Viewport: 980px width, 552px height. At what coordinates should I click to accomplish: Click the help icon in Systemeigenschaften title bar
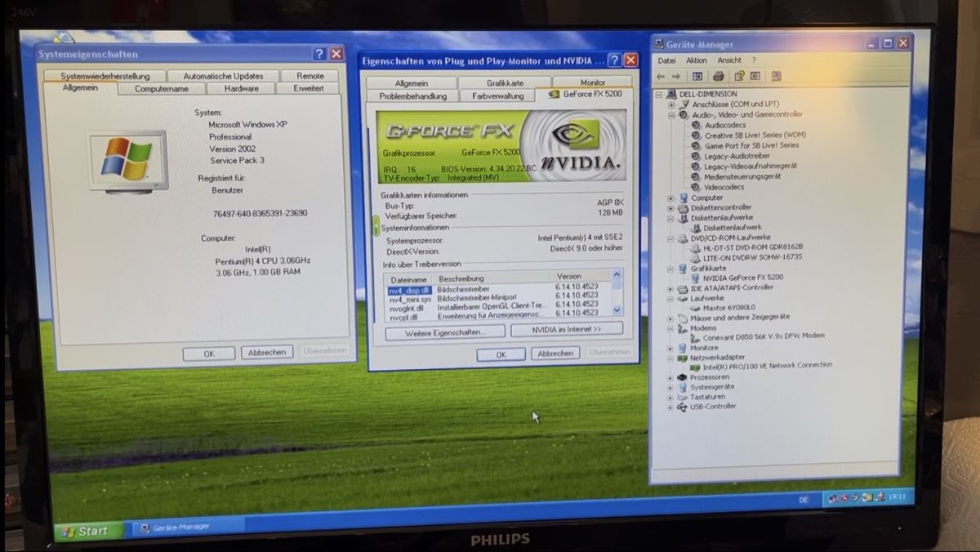click(x=318, y=54)
